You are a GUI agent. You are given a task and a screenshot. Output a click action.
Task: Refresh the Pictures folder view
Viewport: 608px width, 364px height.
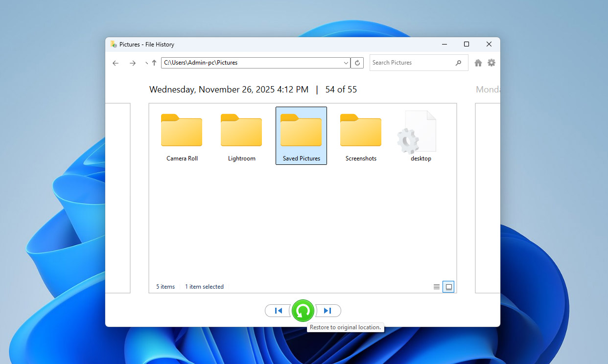(357, 63)
